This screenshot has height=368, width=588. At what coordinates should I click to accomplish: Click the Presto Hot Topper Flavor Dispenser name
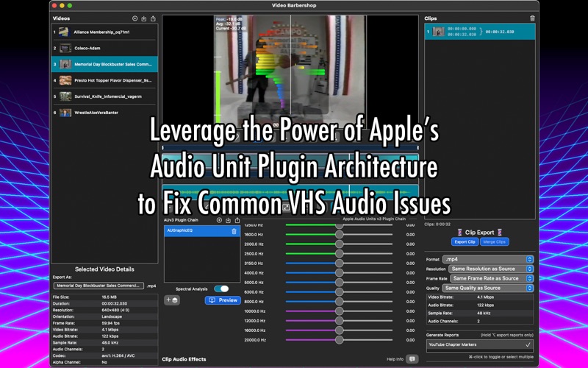click(x=113, y=80)
